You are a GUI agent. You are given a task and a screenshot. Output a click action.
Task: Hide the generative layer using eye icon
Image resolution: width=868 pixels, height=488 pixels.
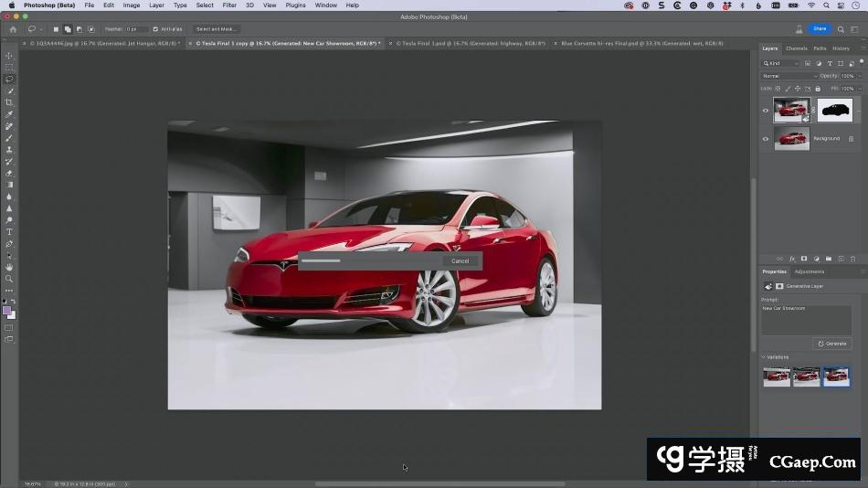(x=766, y=111)
